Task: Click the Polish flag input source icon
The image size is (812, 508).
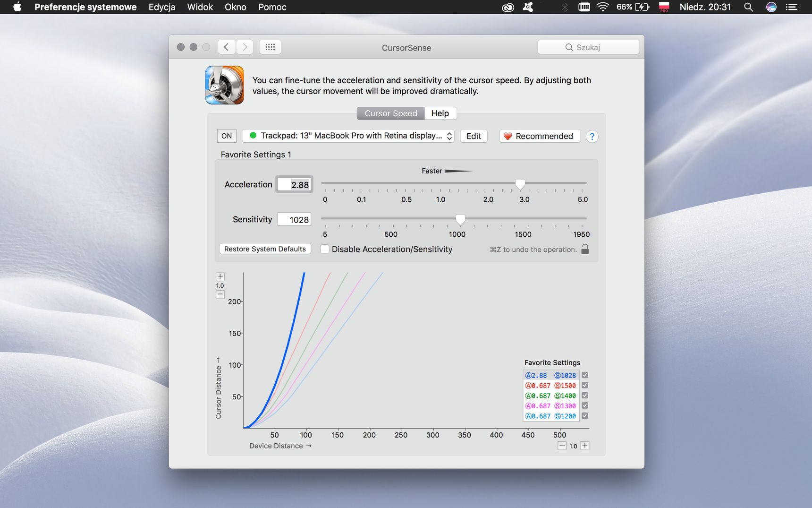Action: tap(664, 7)
